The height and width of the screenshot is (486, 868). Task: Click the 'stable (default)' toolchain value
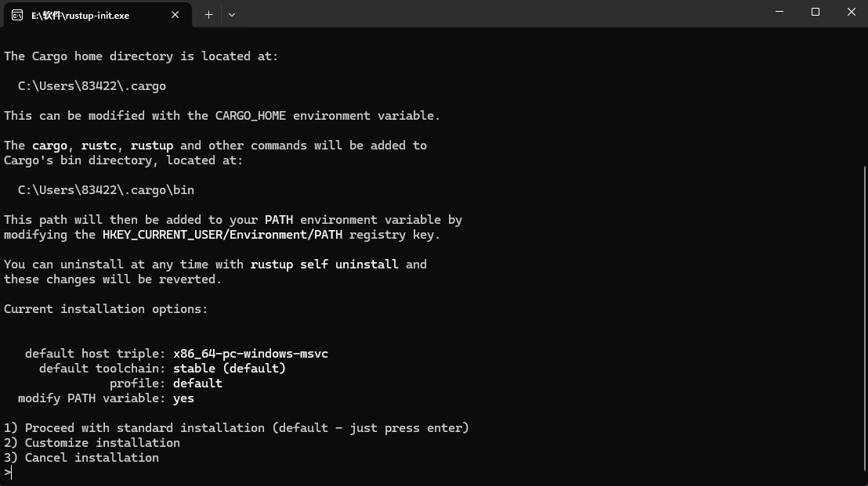pos(230,369)
